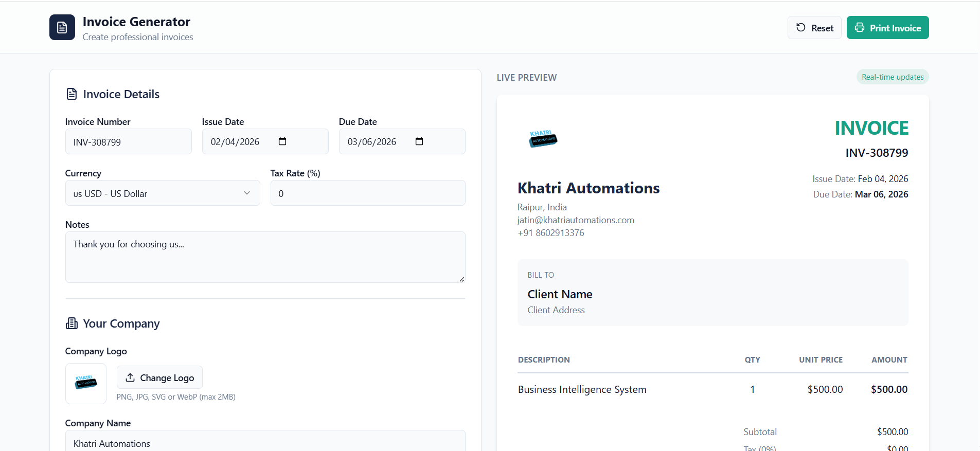Click the Invoice Number input field
Screen dimensions: 980x451
[x=129, y=142]
